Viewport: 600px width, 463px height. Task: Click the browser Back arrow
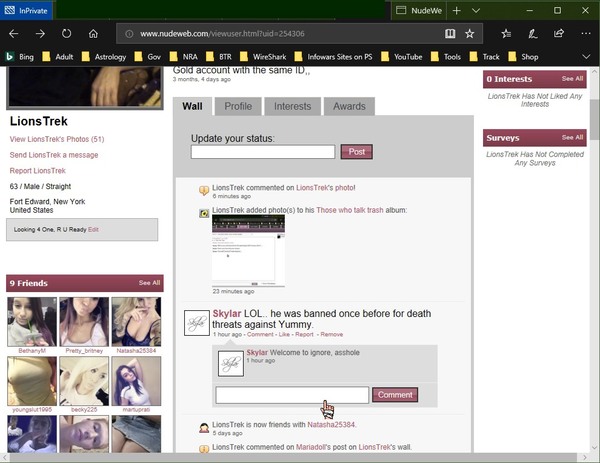(14, 33)
